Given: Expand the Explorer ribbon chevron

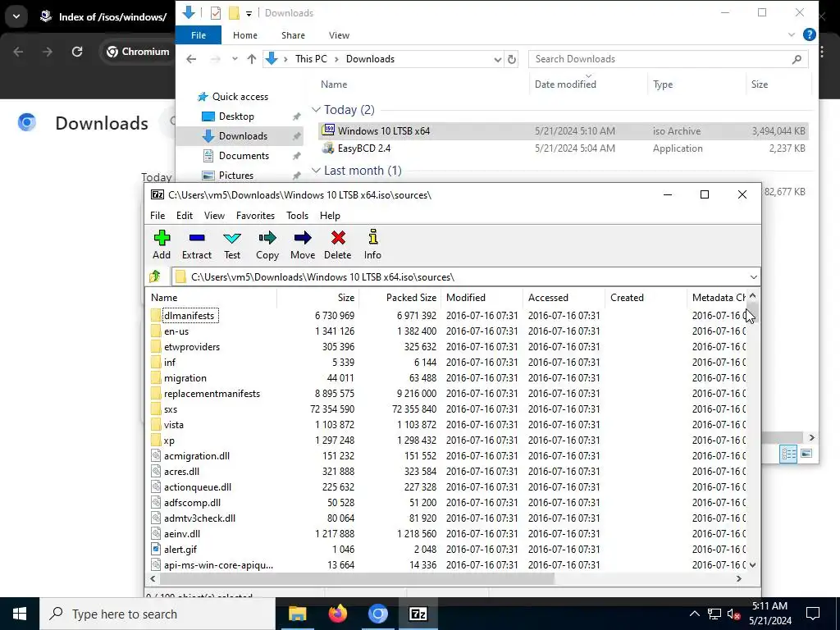Looking at the screenshot, I should 792,34.
